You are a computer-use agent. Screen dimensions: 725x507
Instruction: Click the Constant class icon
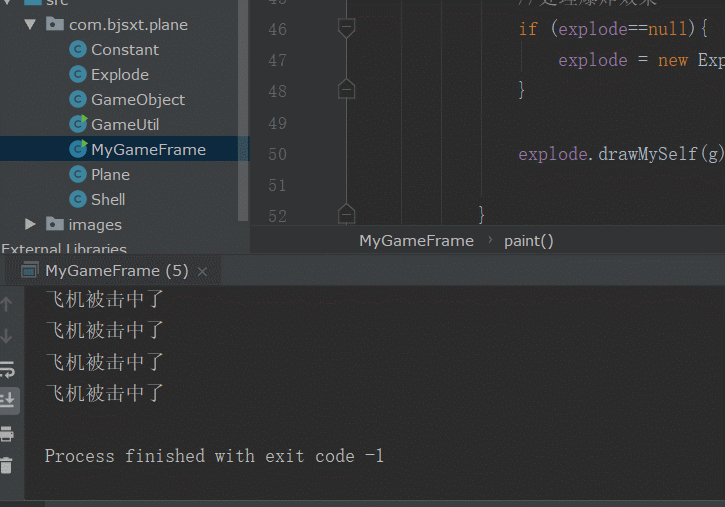pyautogui.click(x=78, y=49)
